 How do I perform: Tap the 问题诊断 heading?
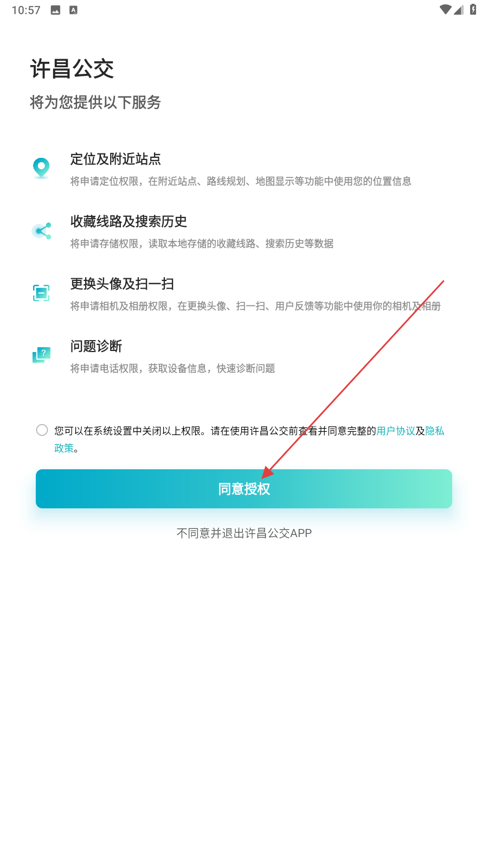coord(96,346)
